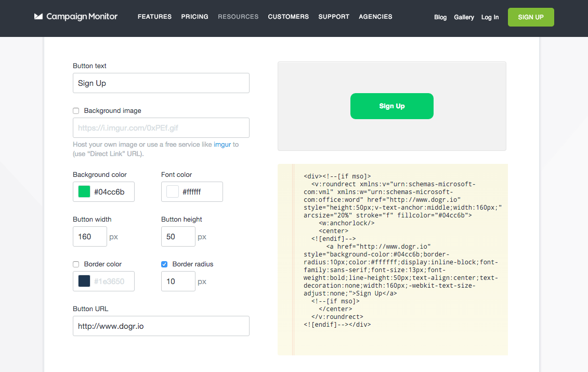Open the Support navigation link
Image resolution: width=588 pixels, height=372 pixels.
pyautogui.click(x=334, y=17)
